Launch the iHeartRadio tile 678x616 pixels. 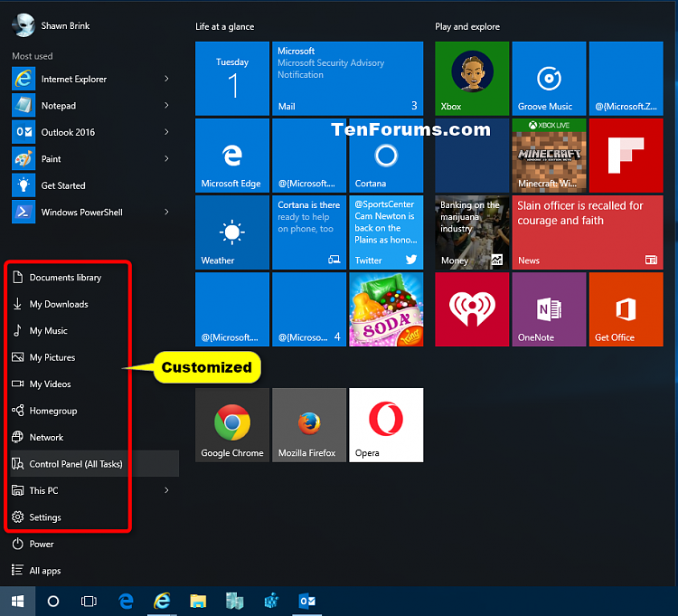[472, 309]
